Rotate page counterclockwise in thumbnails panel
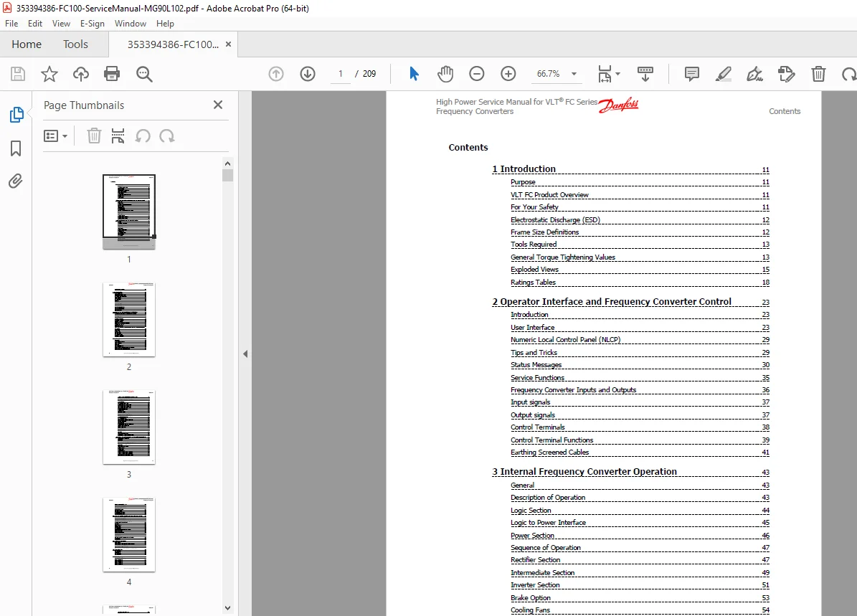 (143, 136)
